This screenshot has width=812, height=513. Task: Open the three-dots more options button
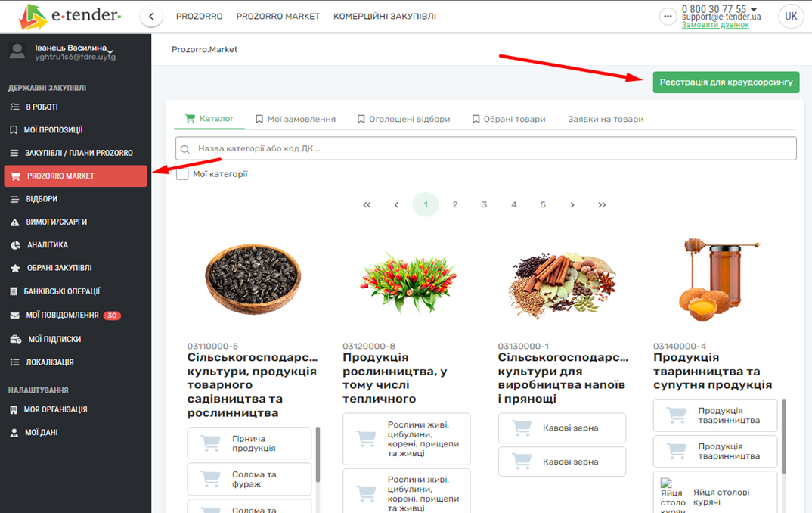tap(668, 17)
